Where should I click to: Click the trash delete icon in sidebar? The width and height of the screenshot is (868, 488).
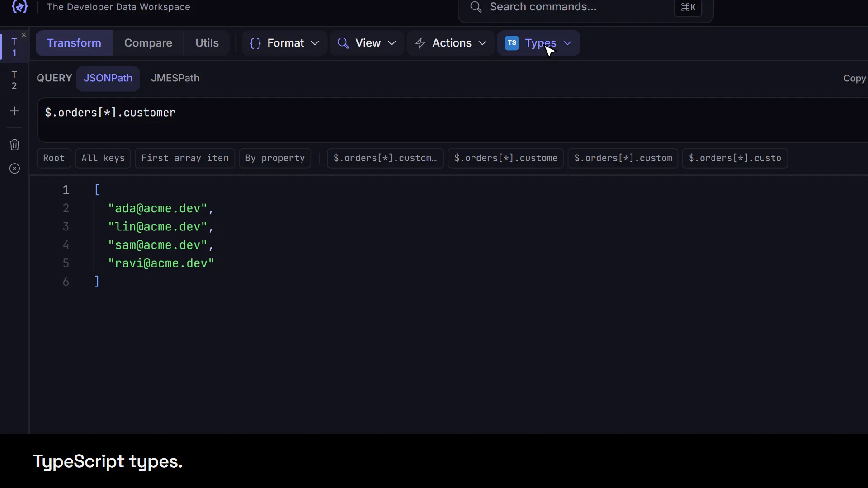pyautogui.click(x=14, y=145)
